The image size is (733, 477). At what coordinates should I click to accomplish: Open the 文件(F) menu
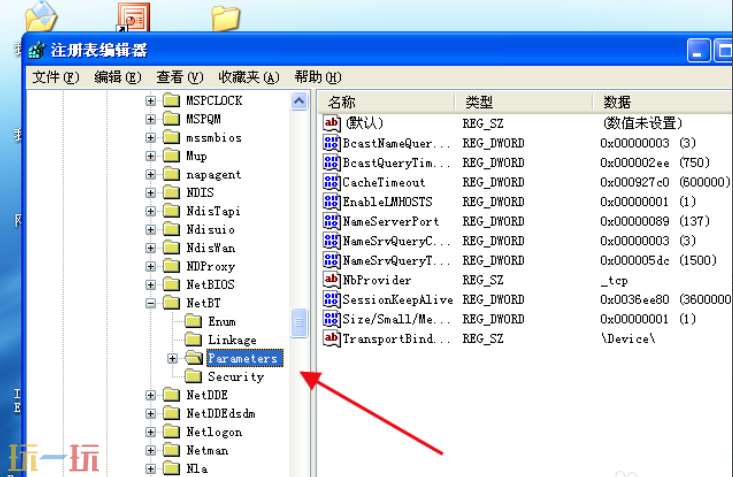pyautogui.click(x=56, y=77)
